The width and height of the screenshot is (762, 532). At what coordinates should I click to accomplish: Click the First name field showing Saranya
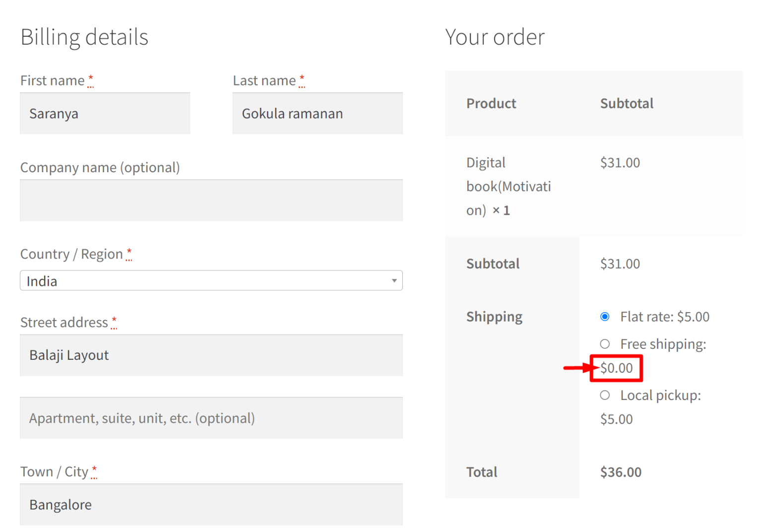click(x=105, y=113)
